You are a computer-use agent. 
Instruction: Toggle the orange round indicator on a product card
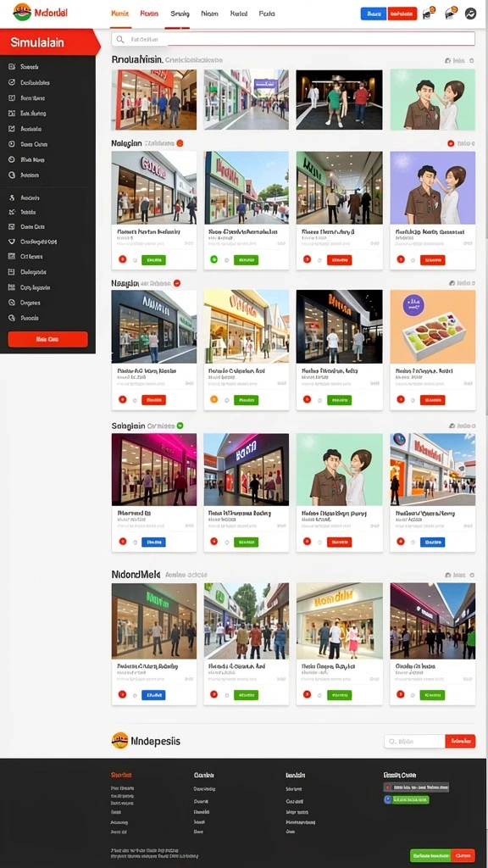[x=214, y=399]
